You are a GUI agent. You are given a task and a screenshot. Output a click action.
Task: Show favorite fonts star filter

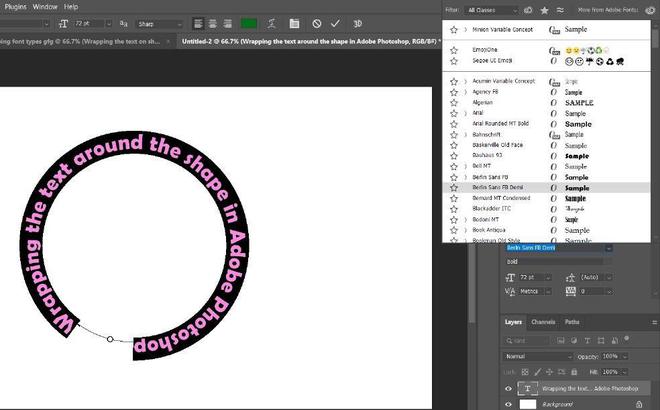click(x=545, y=9)
